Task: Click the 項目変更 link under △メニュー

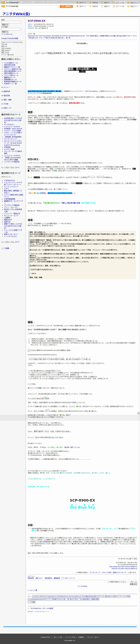Action: tap(31, 578)
